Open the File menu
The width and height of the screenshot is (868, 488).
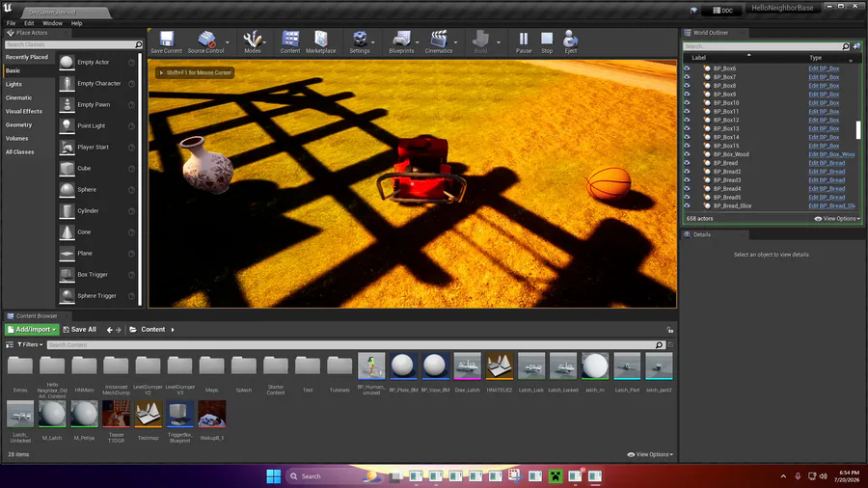tap(11, 23)
